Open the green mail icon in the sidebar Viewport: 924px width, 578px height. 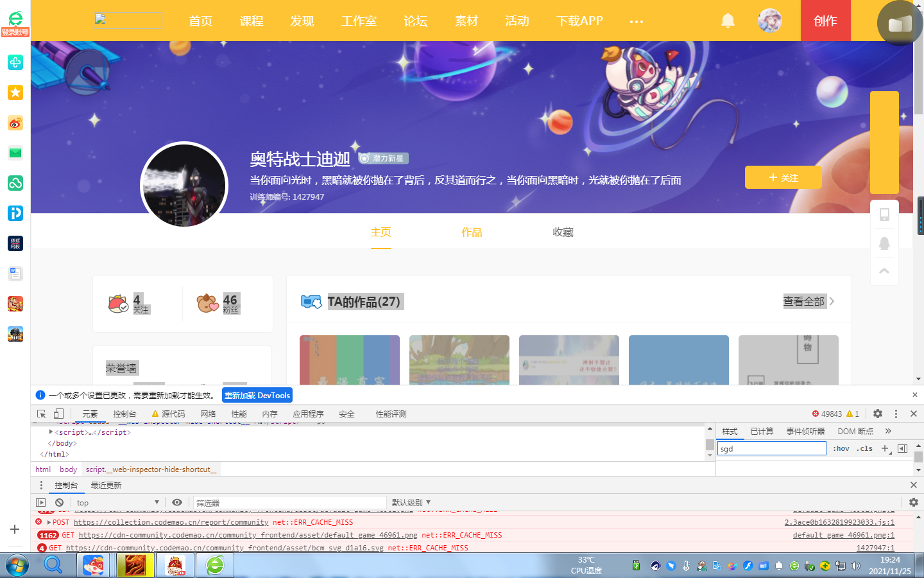click(x=15, y=153)
